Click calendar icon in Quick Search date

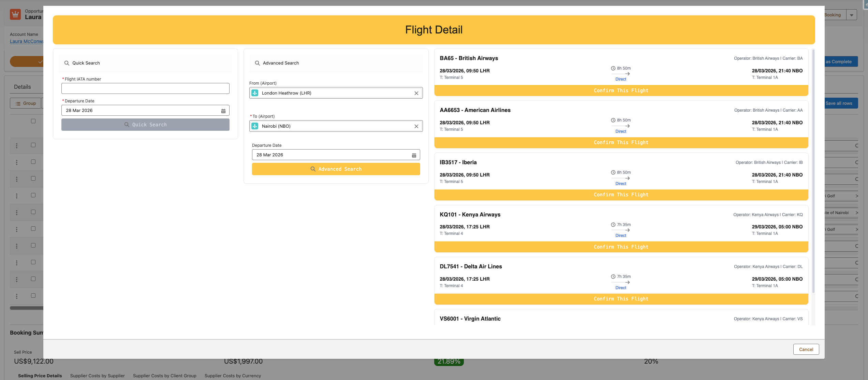tap(223, 111)
